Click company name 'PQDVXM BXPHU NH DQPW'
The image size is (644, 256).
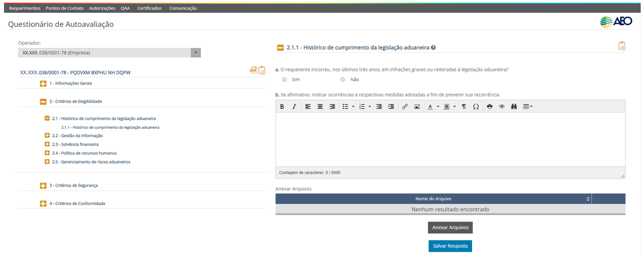tap(101, 73)
